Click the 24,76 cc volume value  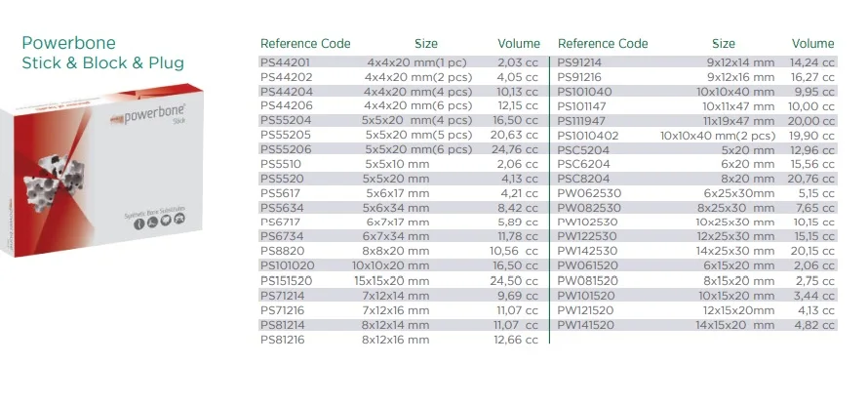pos(514,149)
